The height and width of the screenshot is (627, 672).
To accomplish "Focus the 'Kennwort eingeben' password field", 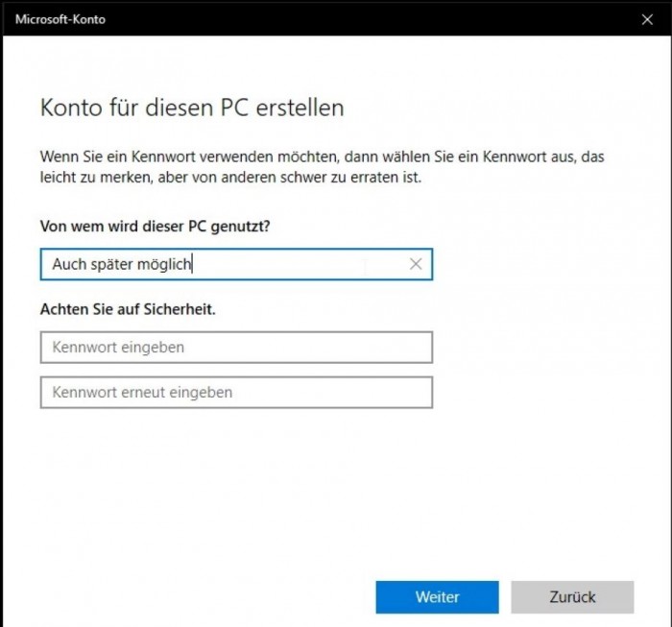I will click(236, 348).
